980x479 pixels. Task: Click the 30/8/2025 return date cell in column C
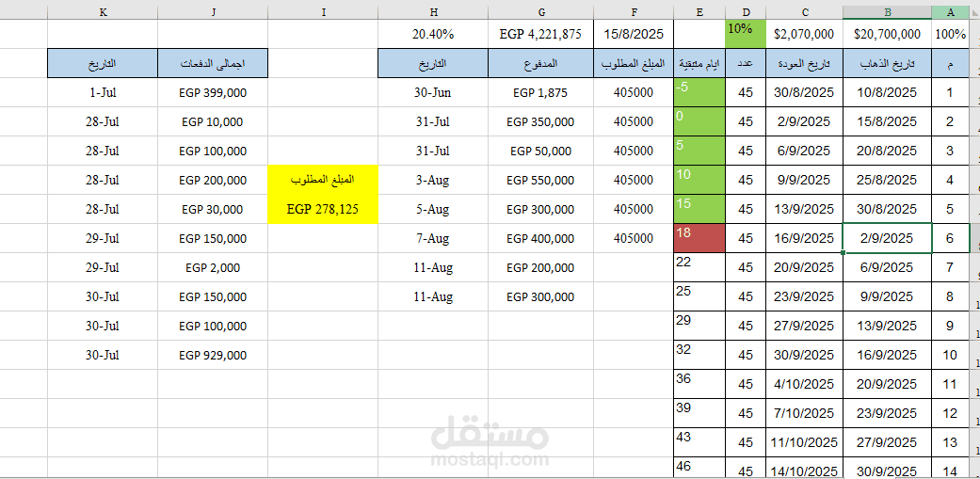804,92
